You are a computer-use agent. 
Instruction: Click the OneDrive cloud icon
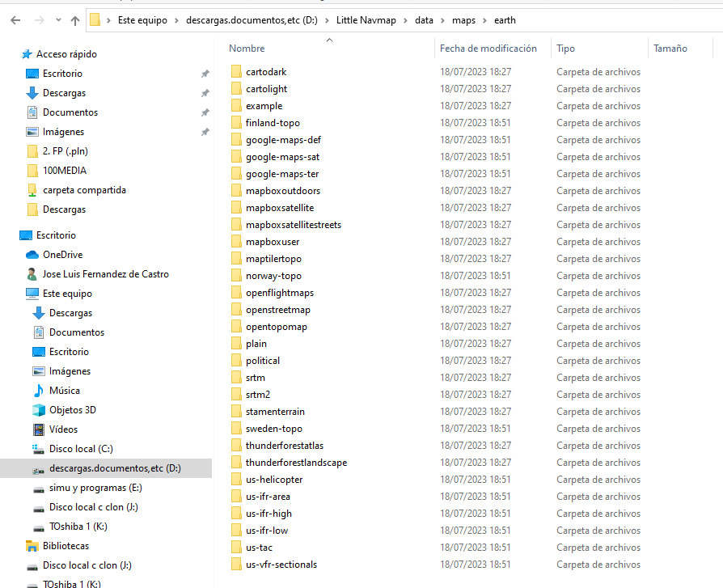[x=32, y=255]
